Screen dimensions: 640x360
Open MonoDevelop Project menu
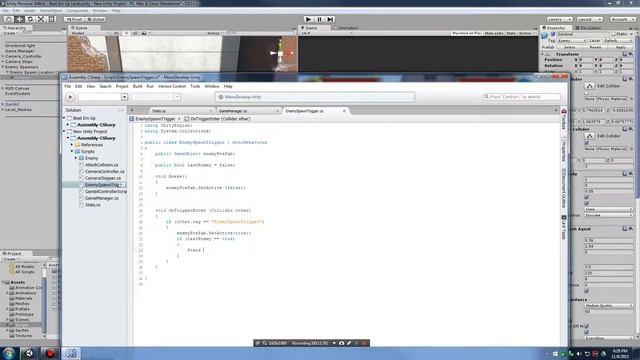tap(122, 86)
